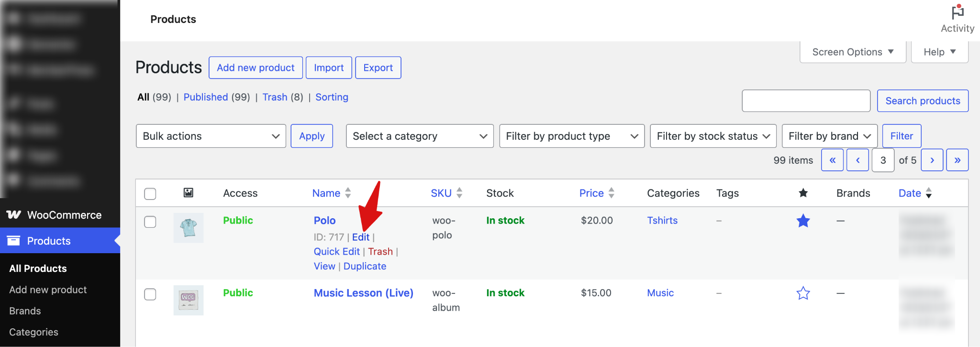Viewport: 980px width, 347px height.
Task: Click the Date column header
Action: pyautogui.click(x=910, y=193)
